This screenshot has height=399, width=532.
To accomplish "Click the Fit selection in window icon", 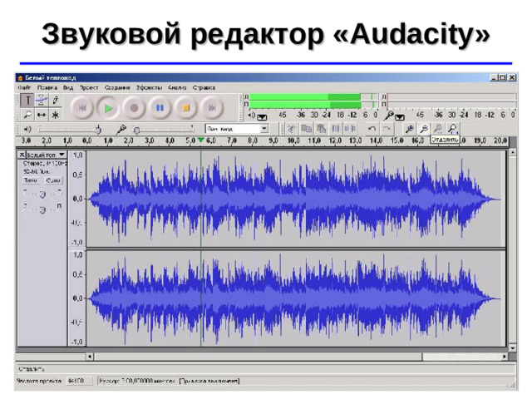I will (x=438, y=129).
